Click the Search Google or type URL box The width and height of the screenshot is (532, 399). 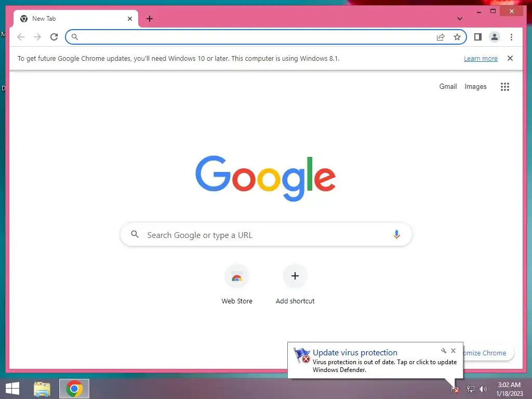[266, 234]
